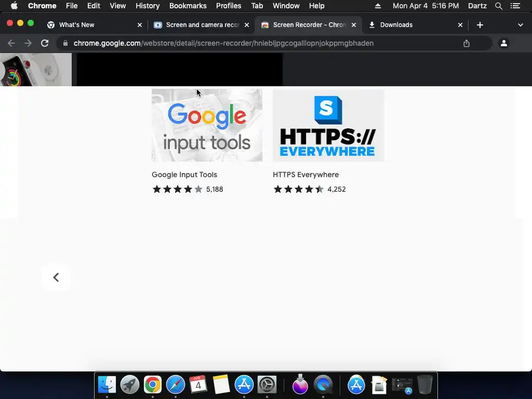This screenshot has height=399, width=532.
Task: Click the Google Input Tools title
Action: pos(184,175)
